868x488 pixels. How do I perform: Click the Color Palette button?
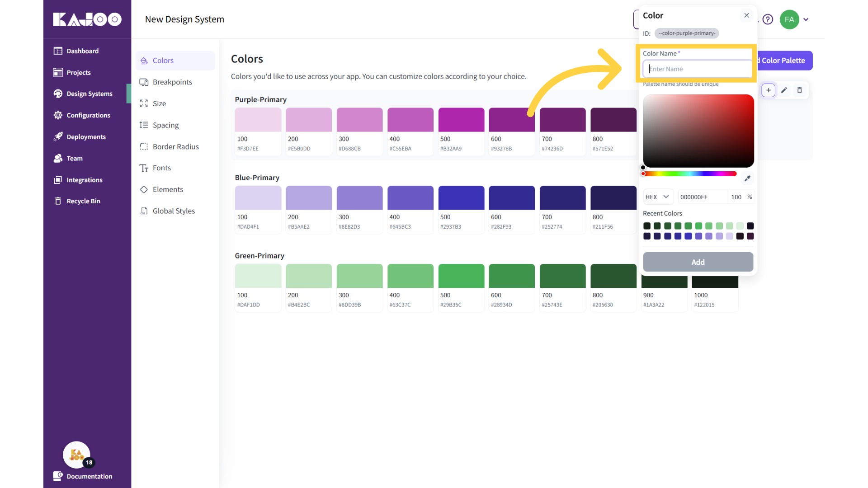pos(784,61)
